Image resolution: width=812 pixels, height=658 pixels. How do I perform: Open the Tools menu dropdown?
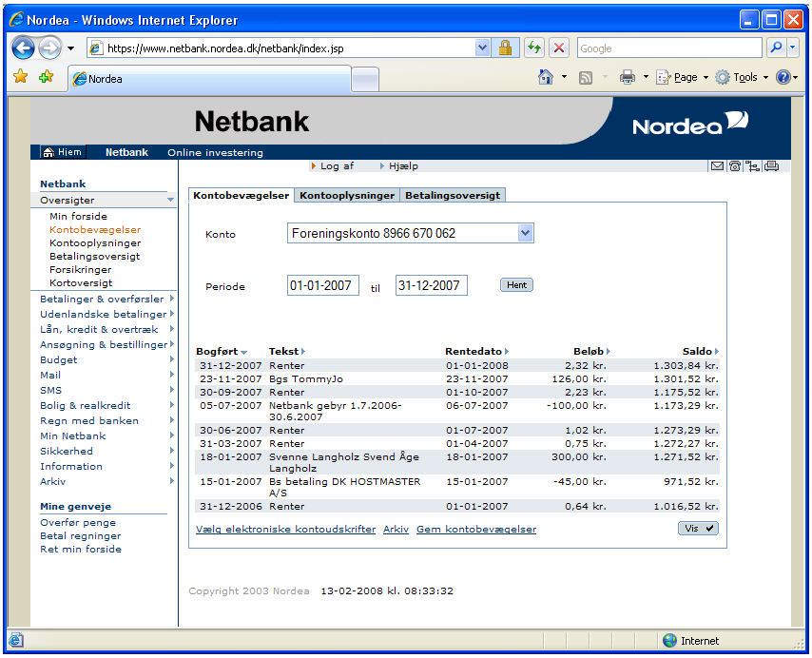point(742,78)
